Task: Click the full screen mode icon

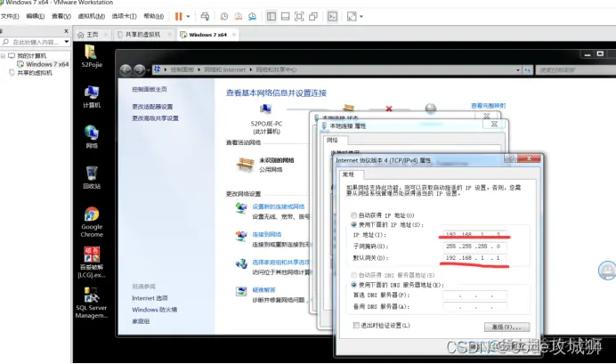Action: [299, 17]
